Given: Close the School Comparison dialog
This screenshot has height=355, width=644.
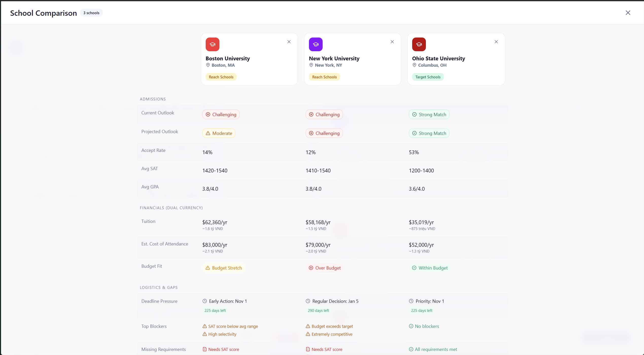Looking at the screenshot, I should 628,13.
